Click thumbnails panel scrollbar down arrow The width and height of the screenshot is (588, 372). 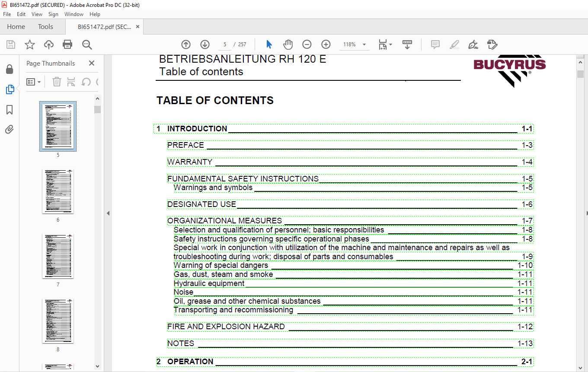click(x=97, y=366)
